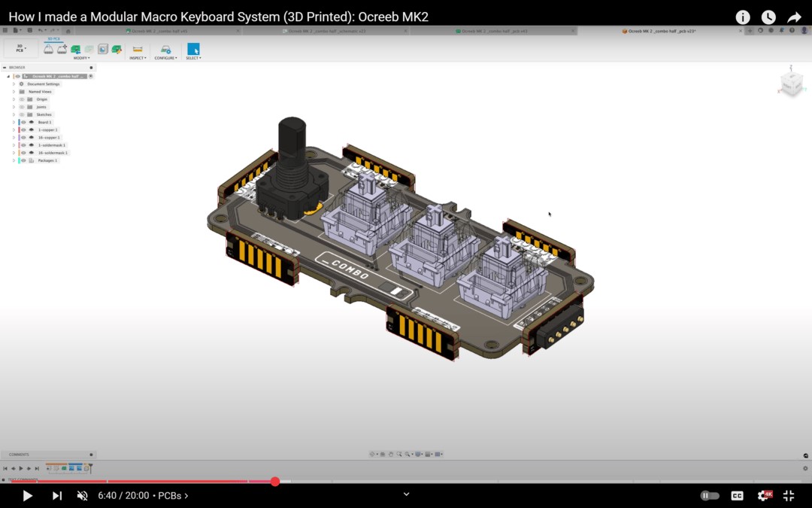This screenshot has height=508, width=812.
Task: Open the Inspect dropdown menu
Action: pyautogui.click(x=138, y=58)
